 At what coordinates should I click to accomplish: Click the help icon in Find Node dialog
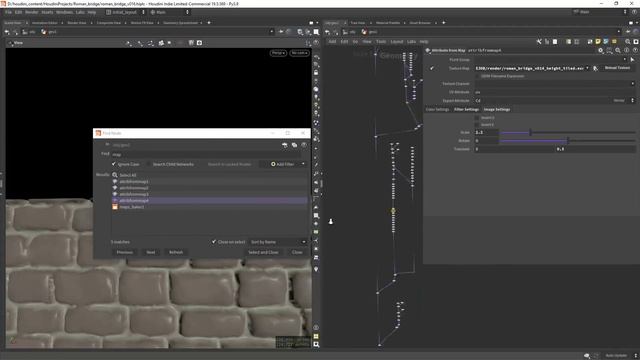click(x=304, y=145)
